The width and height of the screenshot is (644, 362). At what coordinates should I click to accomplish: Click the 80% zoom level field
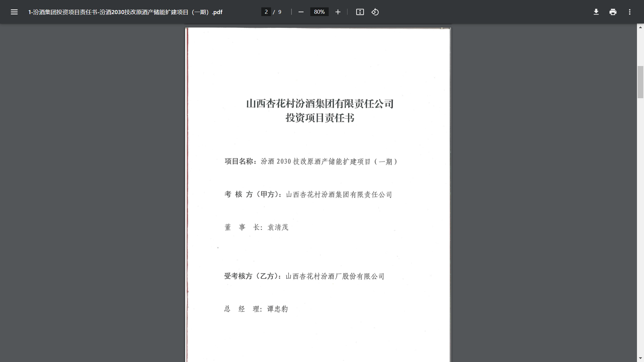tap(319, 12)
